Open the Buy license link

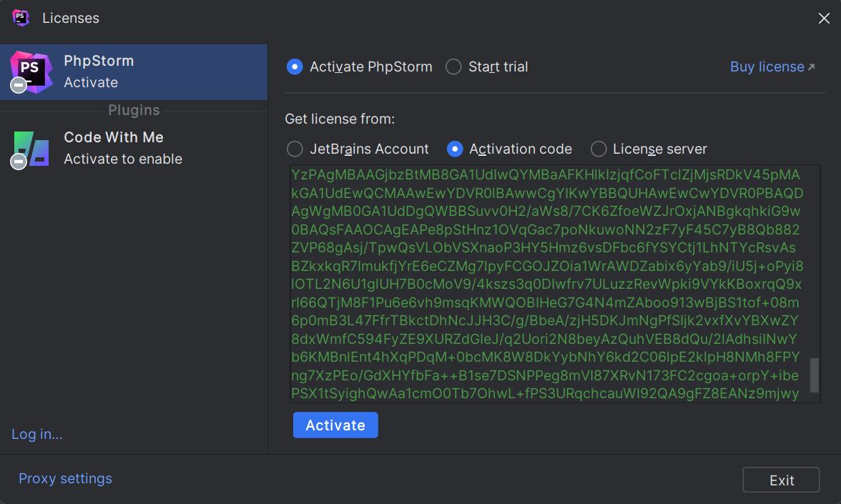point(767,66)
